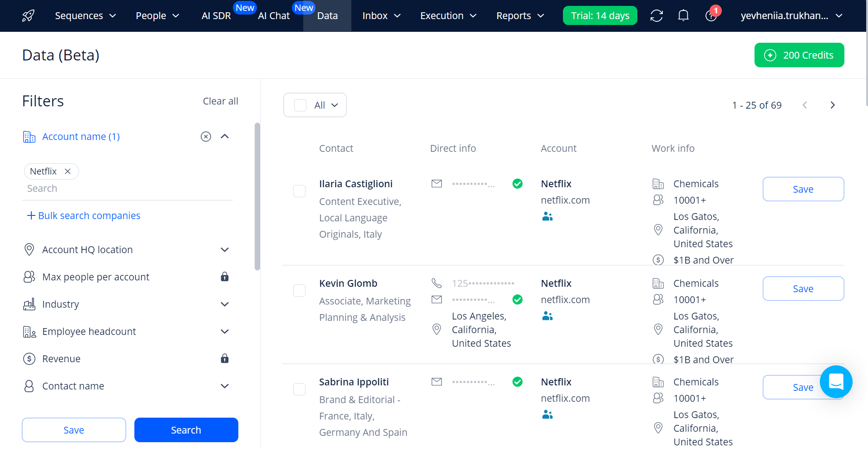Click people icon under Kevin Glomb's Netflix account

[x=547, y=316]
